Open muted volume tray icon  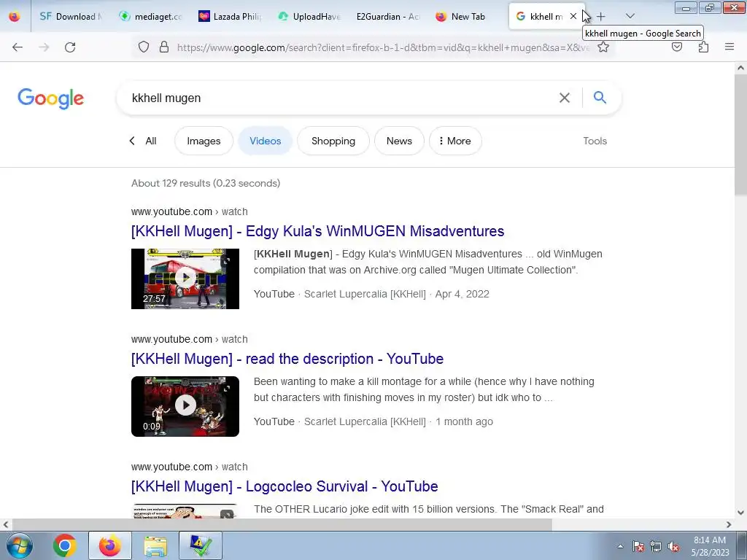tap(673, 546)
